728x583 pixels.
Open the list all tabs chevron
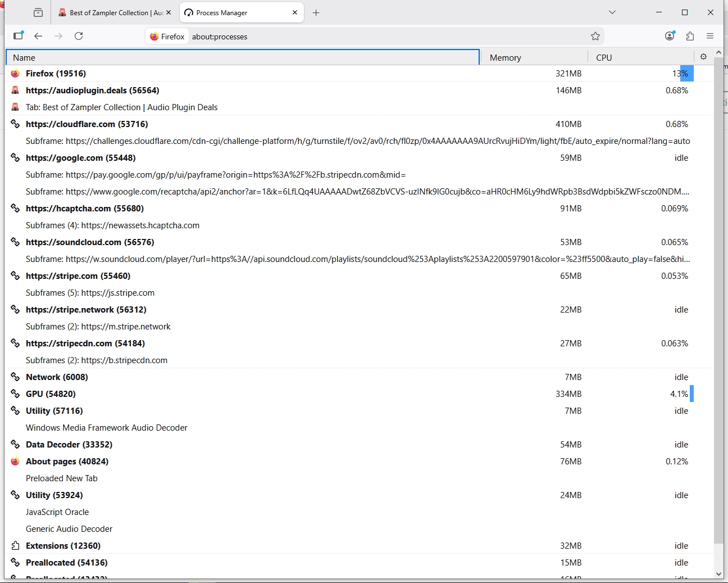point(612,12)
